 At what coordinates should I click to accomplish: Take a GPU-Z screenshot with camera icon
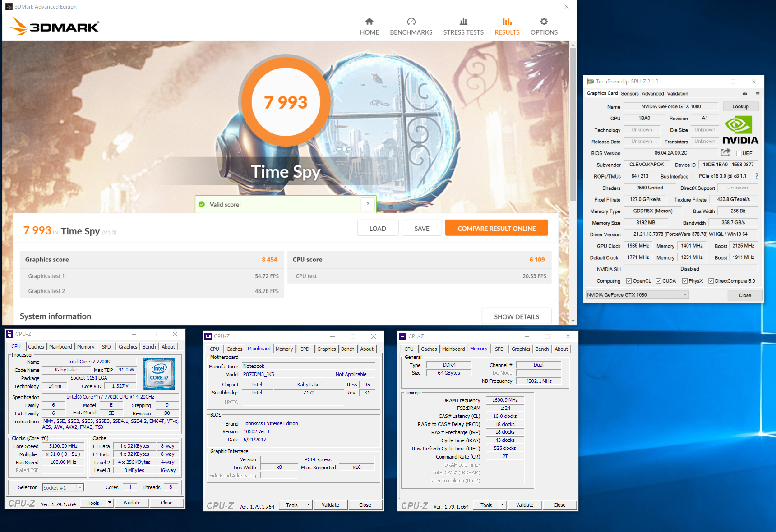point(744,94)
